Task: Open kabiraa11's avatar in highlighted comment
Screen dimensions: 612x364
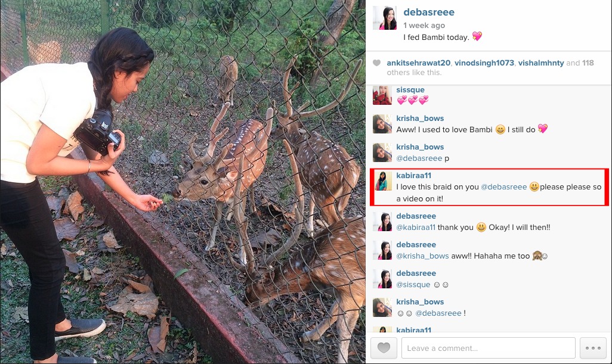Action: point(384,181)
